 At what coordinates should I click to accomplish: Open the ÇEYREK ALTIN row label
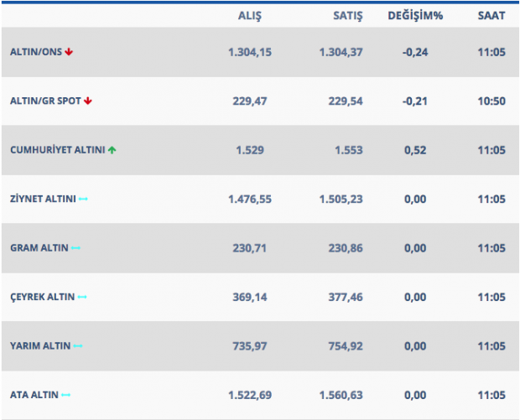coord(42,297)
